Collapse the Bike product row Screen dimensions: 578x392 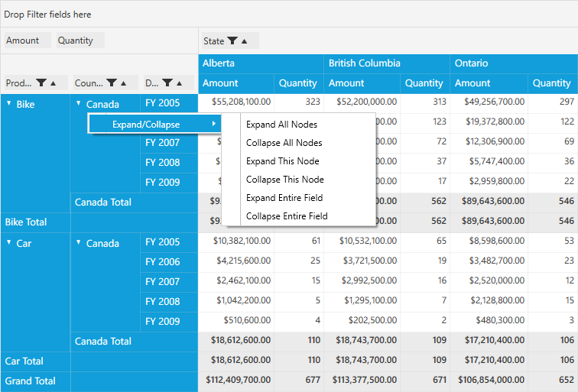point(9,103)
